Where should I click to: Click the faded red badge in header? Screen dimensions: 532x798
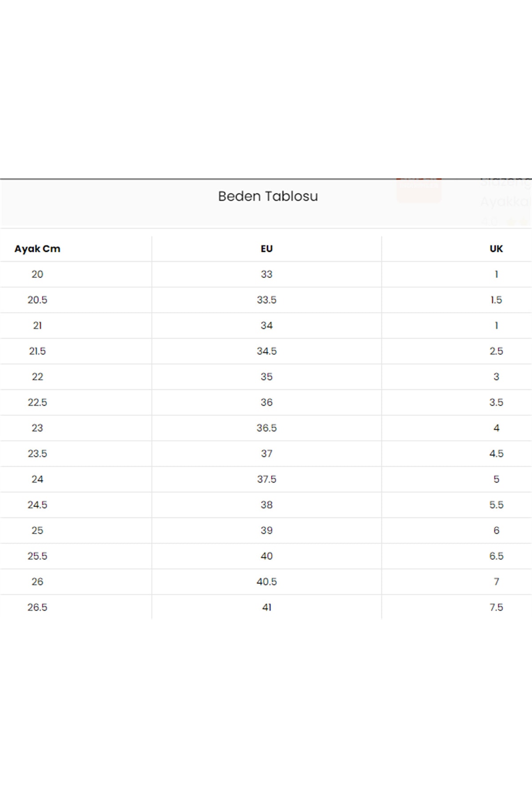pos(419,189)
